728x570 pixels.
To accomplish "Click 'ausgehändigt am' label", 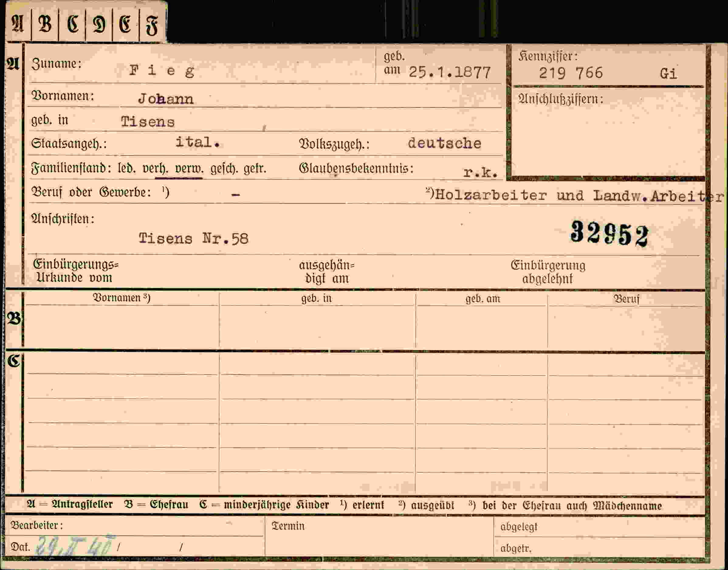I will pos(327,272).
